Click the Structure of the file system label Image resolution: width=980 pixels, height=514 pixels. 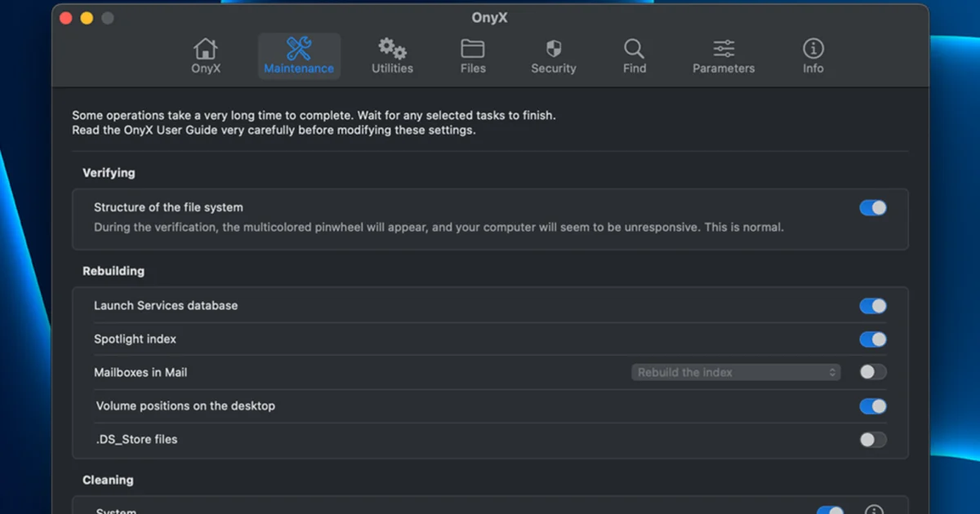point(168,207)
